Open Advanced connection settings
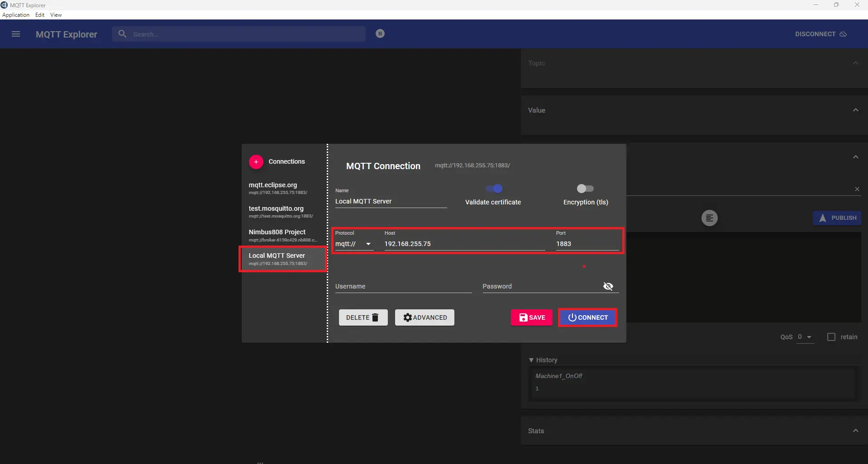This screenshot has width=868, height=464. pyautogui.click(x=424, y=317)
